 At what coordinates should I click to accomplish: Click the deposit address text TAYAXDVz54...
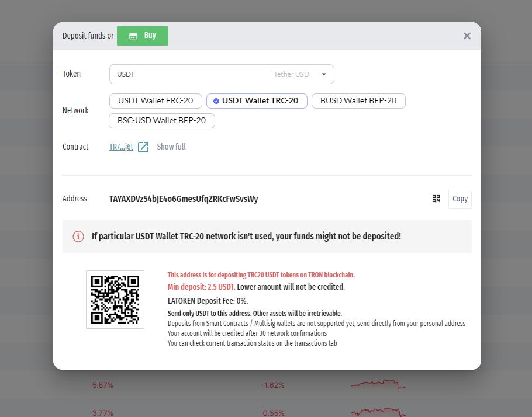coord(184,199)
